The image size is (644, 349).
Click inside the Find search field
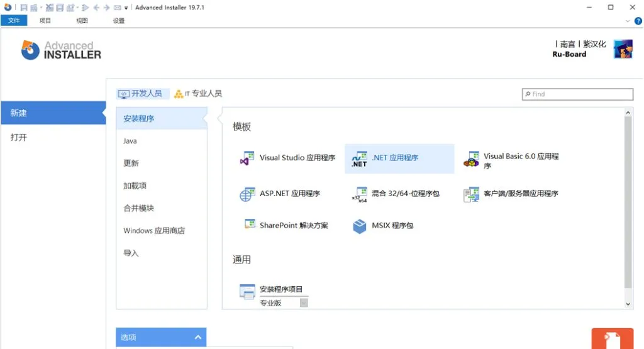click(x=577, y=94)
